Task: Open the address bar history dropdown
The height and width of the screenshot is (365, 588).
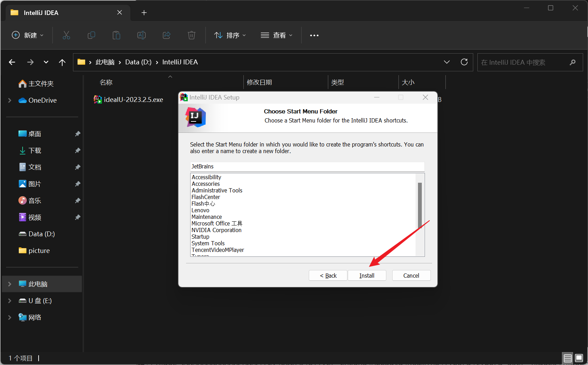Action: point(447,62)
